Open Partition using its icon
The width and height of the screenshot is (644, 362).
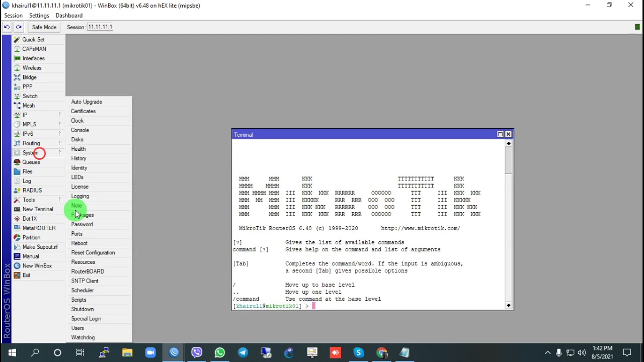click(x=17, y=237)
